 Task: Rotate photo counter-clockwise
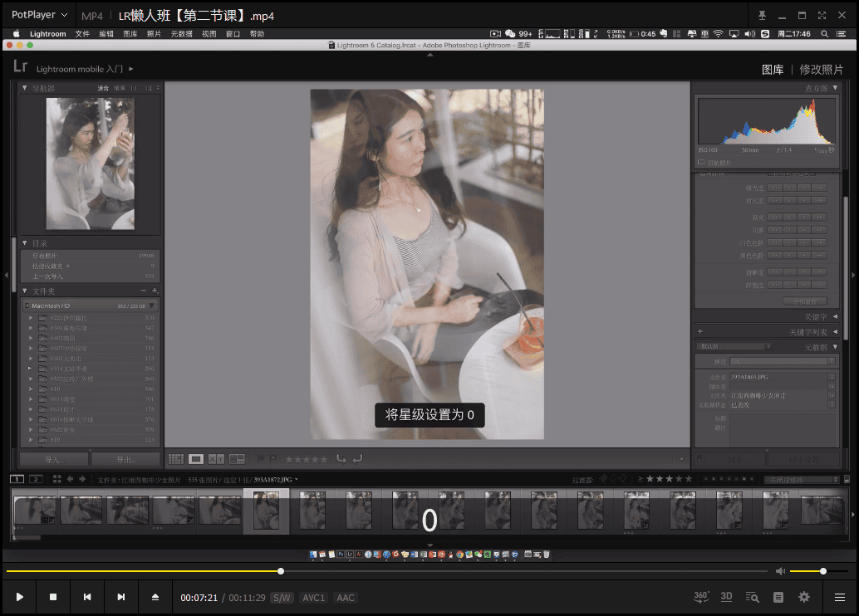click(341, 459)
